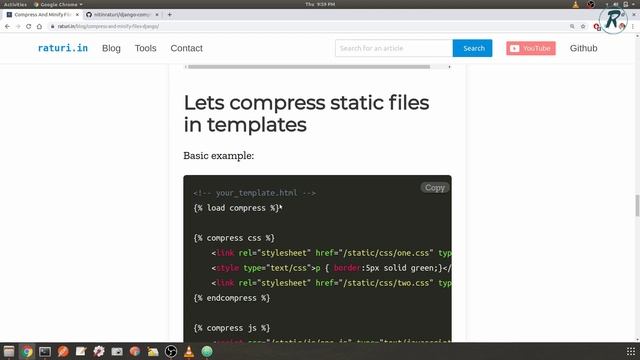This screenshot has width=640, height=360.
Task: Open the green round app in dock
Action: [207, 351]
